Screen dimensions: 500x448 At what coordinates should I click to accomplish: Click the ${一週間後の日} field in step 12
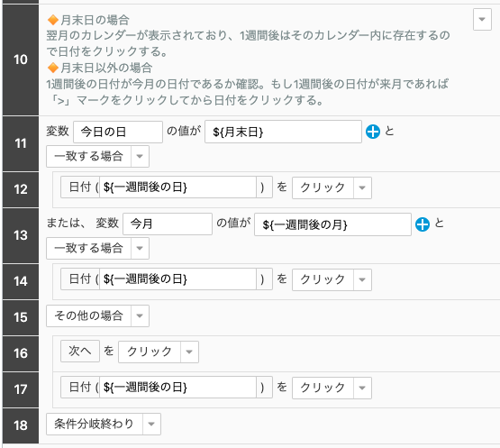pyautogui.click(x=178, y=187)
